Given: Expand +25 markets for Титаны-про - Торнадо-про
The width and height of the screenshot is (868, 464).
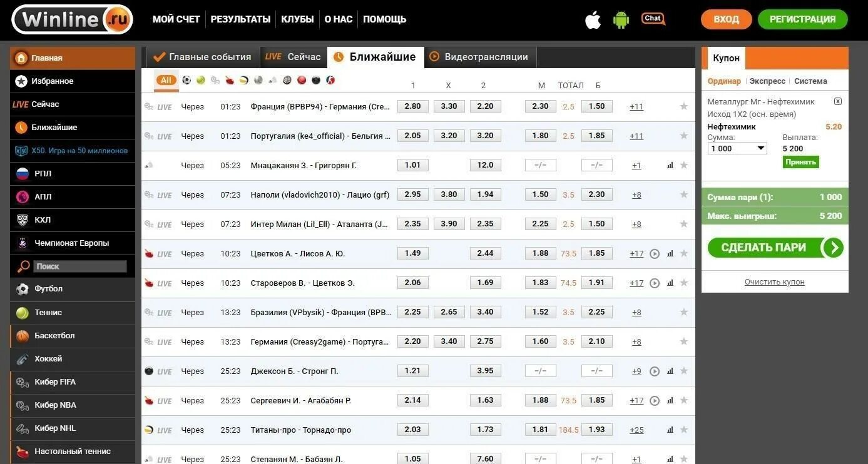Looking at the screenshot, I should point(636,430).
